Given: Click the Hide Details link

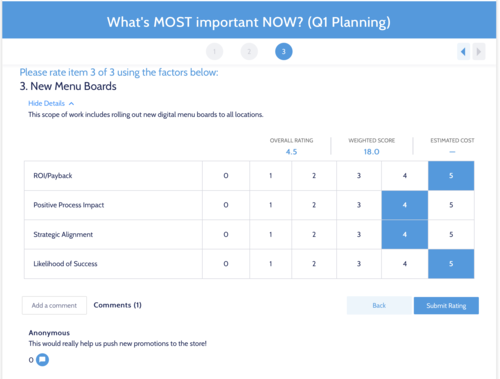Looking at the screenshot, I should tap(46, 103).
